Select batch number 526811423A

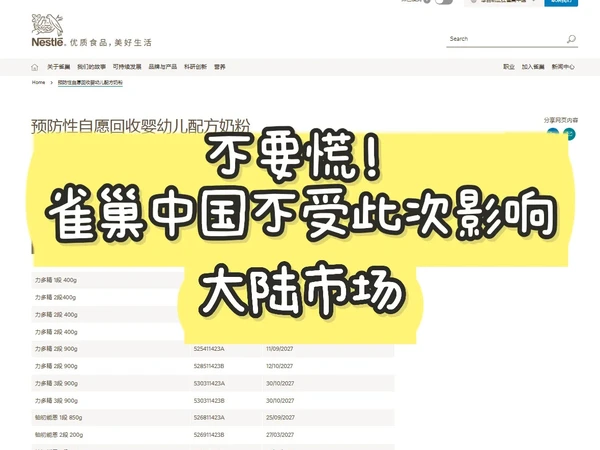(x=209, y=417)
